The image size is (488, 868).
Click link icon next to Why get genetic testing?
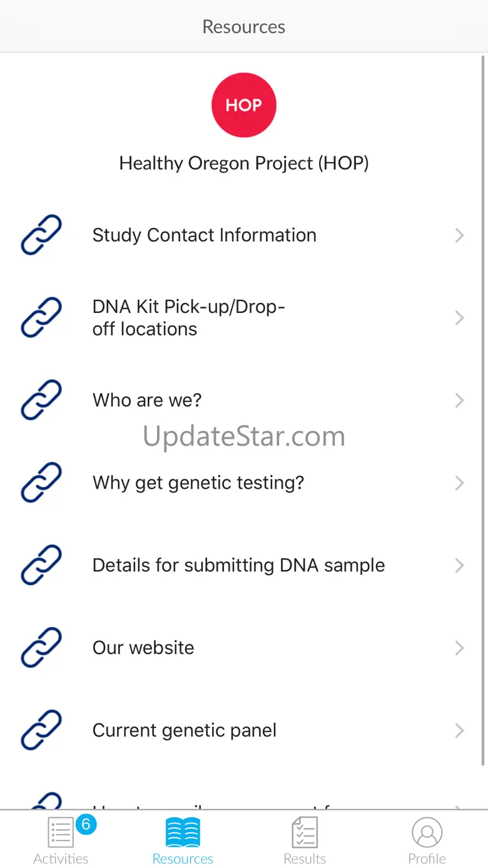pos(41,483)
